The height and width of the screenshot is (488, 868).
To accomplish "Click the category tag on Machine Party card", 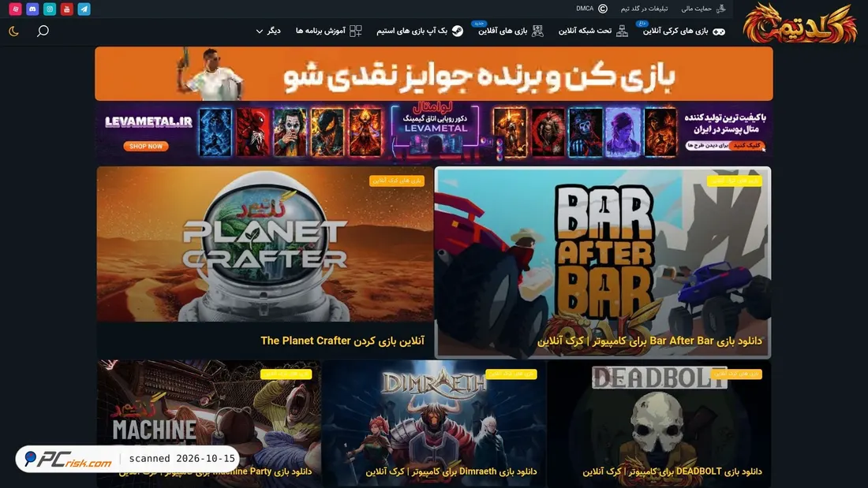I will coord(286,374).
